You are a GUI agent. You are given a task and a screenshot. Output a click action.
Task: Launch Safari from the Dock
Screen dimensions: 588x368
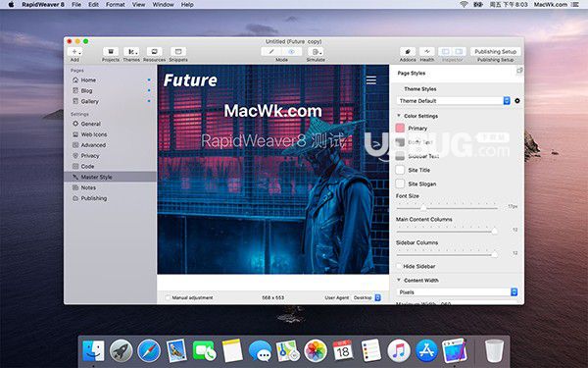point(149,350)
